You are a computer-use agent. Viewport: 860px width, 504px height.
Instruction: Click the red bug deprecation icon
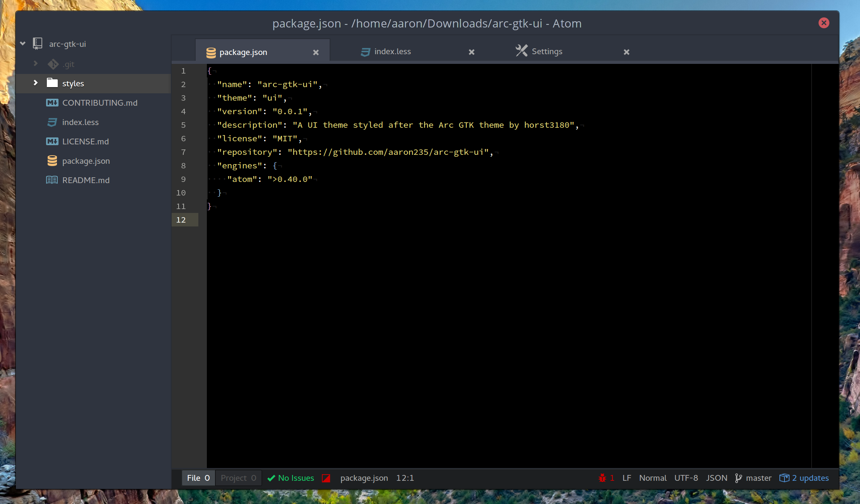tap(602, 478)
